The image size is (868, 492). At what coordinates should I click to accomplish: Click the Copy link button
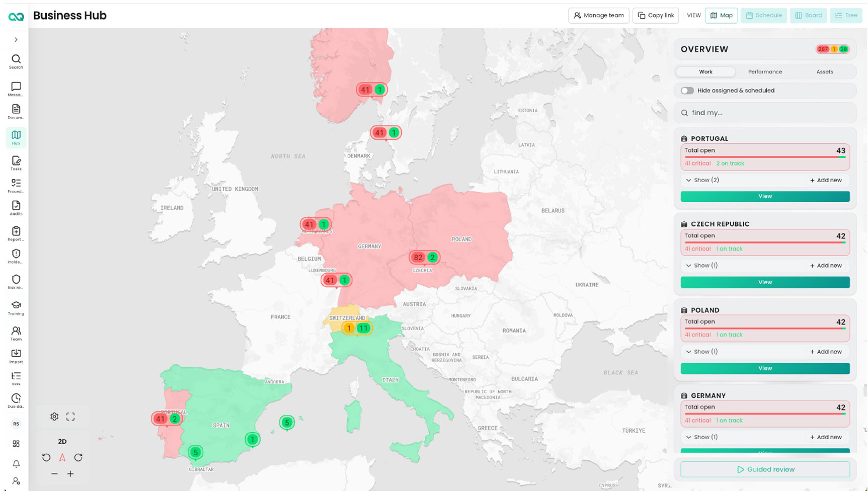click(656, 16)
